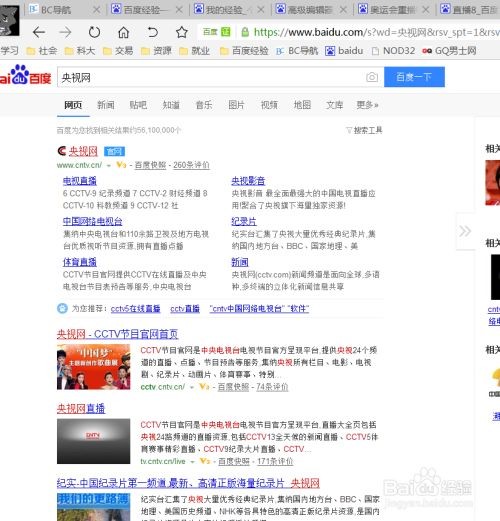Open the 搜索工具 filter options
Viewport: 500px width, 521px height.
[364, 130]
